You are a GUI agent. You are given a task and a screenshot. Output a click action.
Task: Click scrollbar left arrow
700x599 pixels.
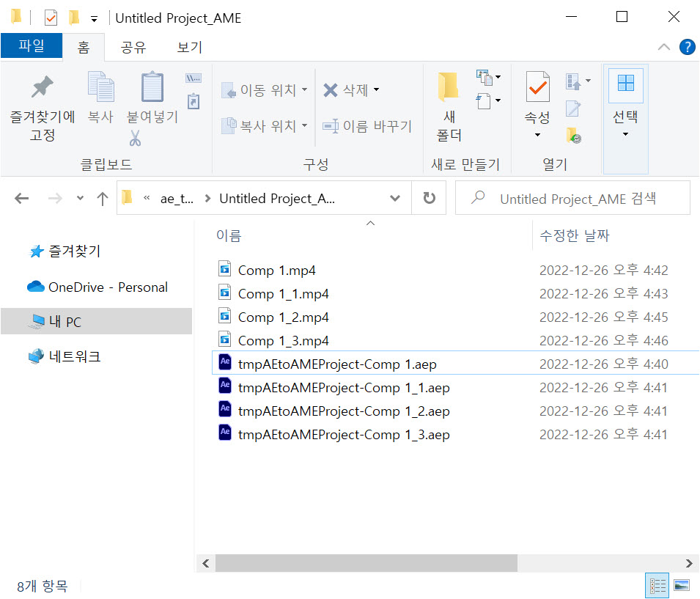click(x=205, y=563)
